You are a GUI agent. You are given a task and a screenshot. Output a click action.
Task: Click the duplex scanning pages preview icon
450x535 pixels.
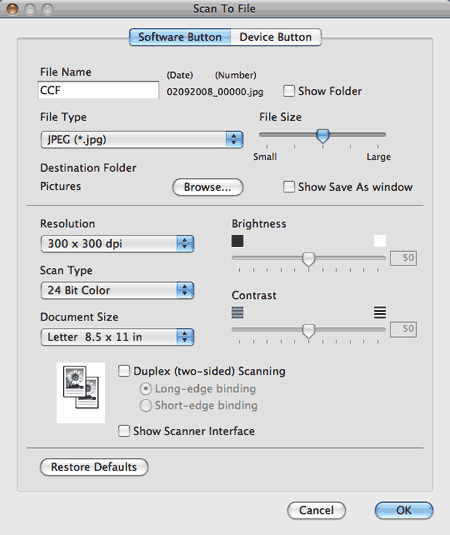[81, 393]
